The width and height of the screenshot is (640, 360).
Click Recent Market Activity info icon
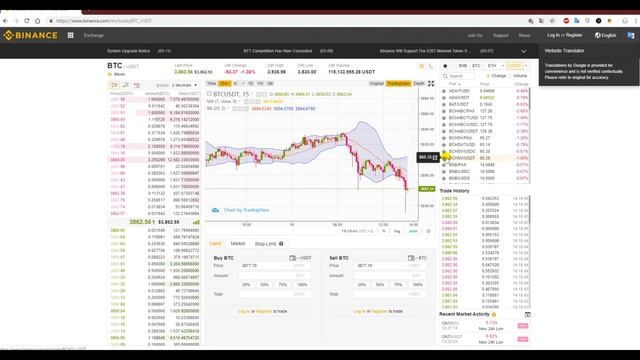coord(494,314)
